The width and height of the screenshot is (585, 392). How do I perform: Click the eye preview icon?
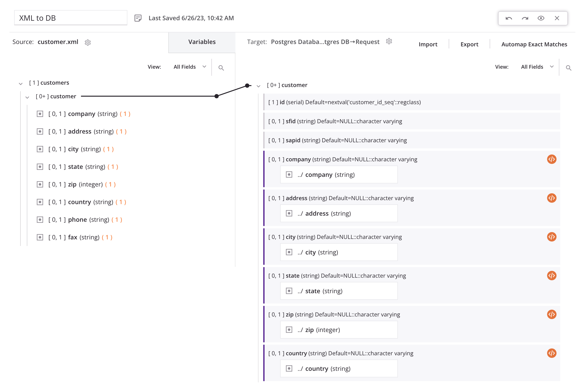click(x=541, y=18)
